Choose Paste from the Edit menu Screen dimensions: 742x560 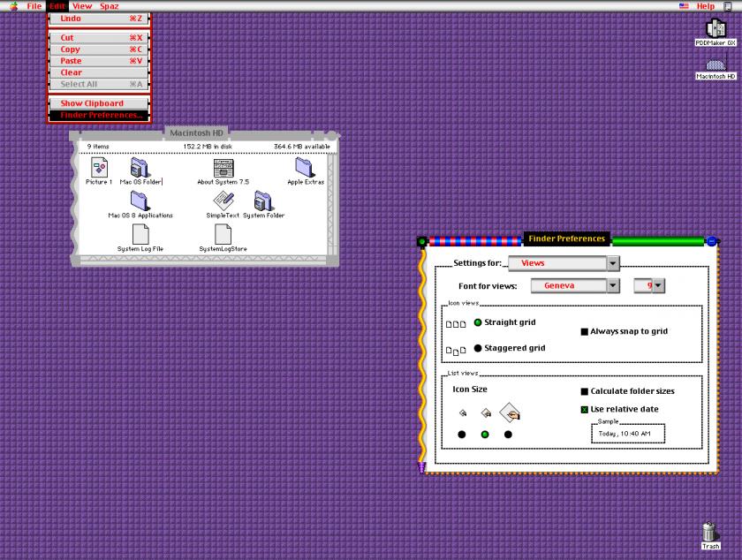click(99, 61)
